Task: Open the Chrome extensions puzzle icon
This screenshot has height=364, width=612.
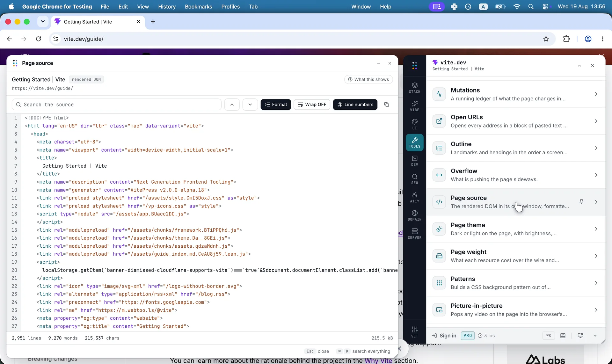Action: coord(566,39)
